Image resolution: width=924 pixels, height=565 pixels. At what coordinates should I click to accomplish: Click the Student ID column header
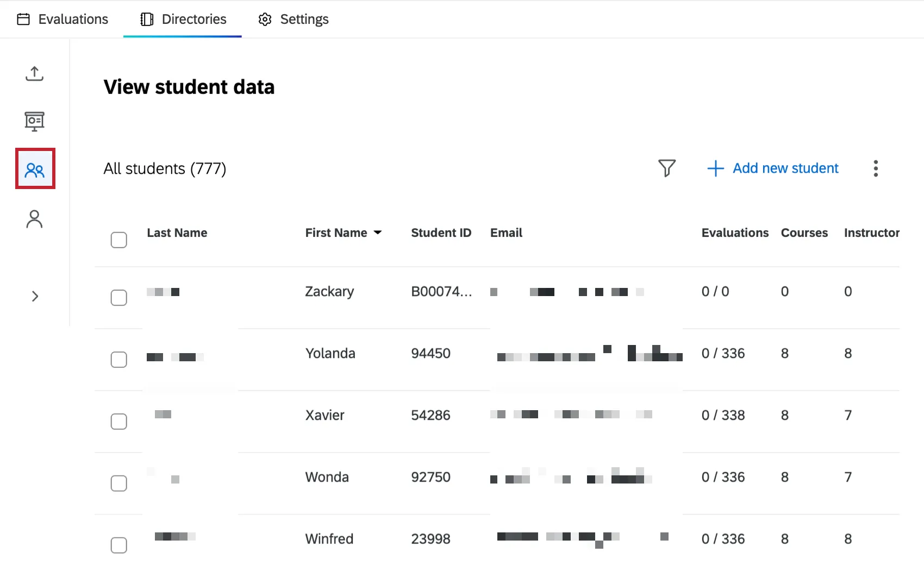(441, 233)
